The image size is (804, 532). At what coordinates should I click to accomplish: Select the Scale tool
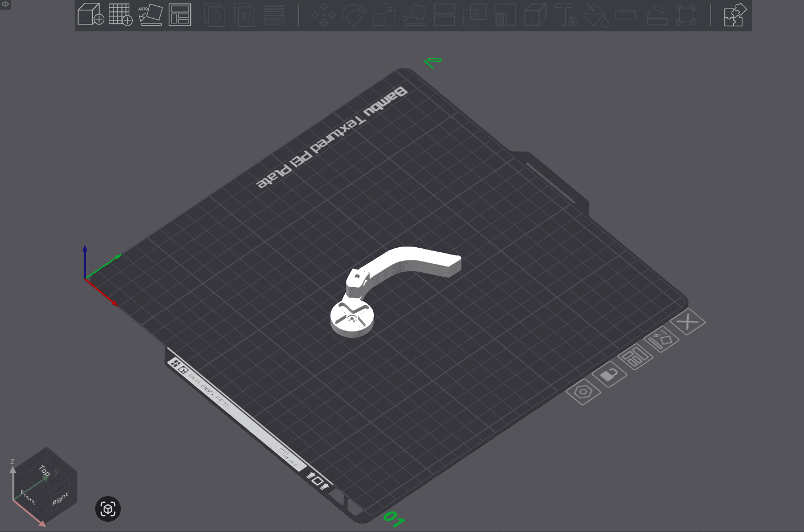[382, 15]
